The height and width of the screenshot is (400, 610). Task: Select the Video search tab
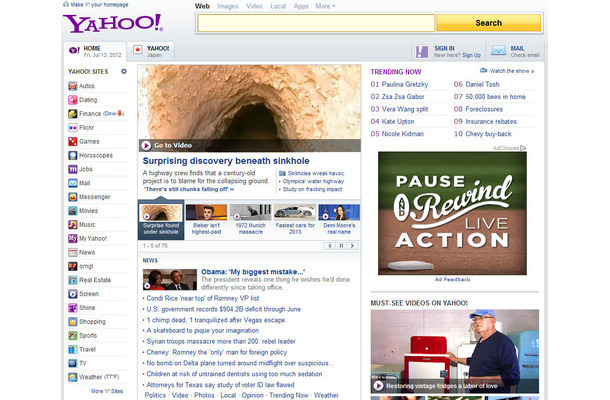[254, 6]
